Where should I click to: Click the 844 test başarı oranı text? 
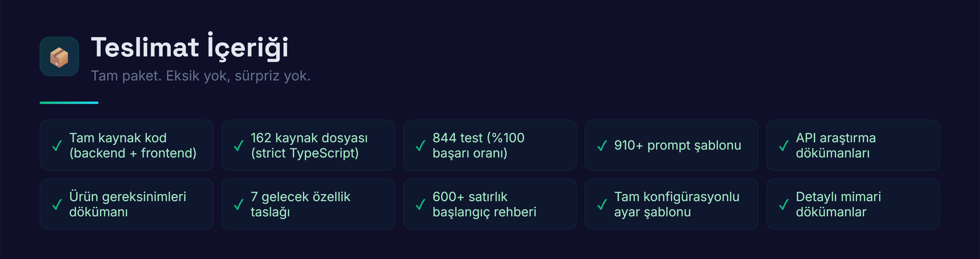point(478,145)
